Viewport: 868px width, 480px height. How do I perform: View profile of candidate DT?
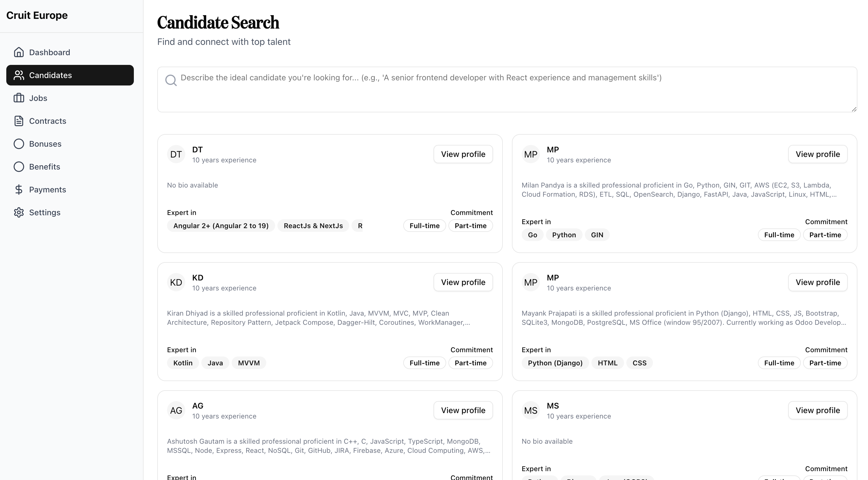(463, 154)
